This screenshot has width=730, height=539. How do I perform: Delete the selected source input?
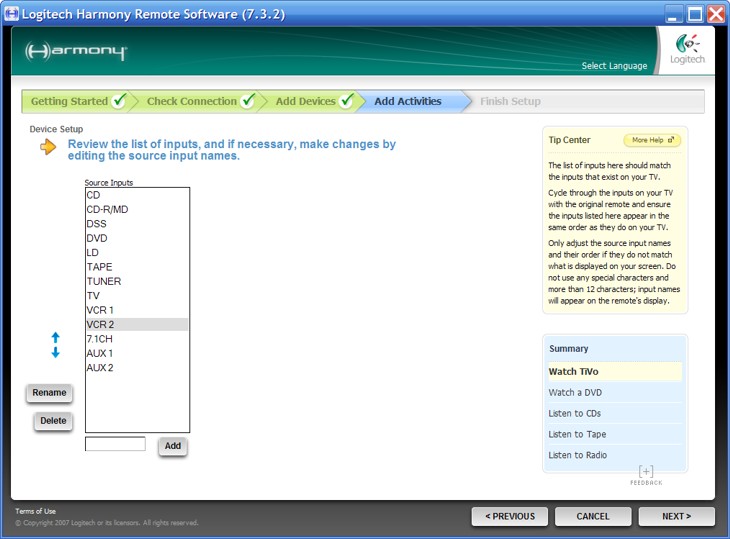[x=53, y=421]
